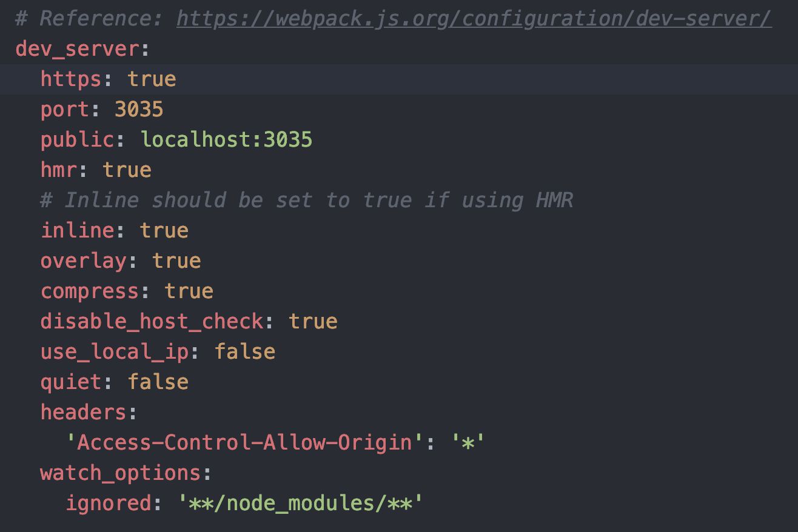
Task: Click the comment about Inline and HMR
Action: point(306,201)
